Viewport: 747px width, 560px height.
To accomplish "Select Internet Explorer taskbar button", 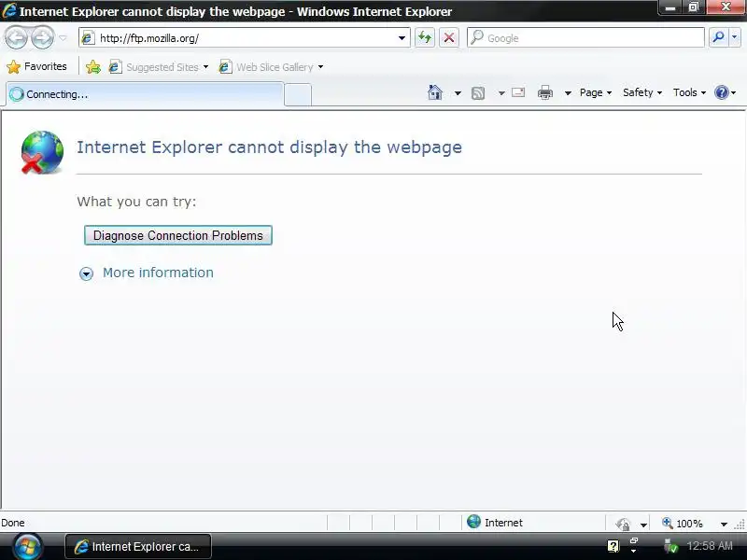I will tap(137, 547).
